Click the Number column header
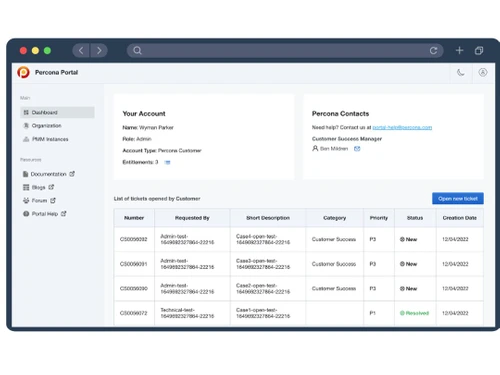500x375 pixels. 134,218
